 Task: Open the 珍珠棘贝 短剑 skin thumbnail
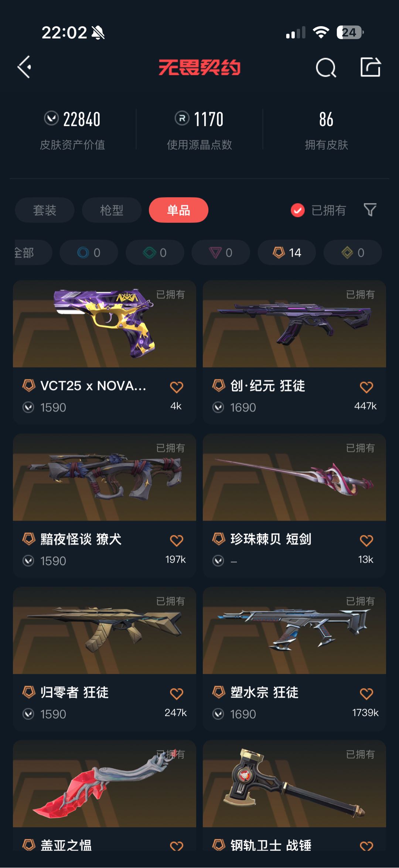[294, 477]
